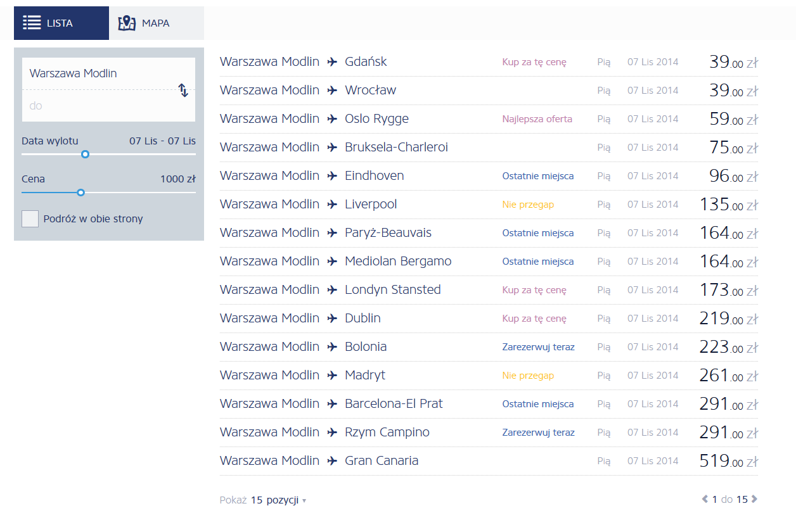Screen dimensions: 796x532
Task: Click the airplane icon next to Dublin
Action: click(x=332, y=319)
